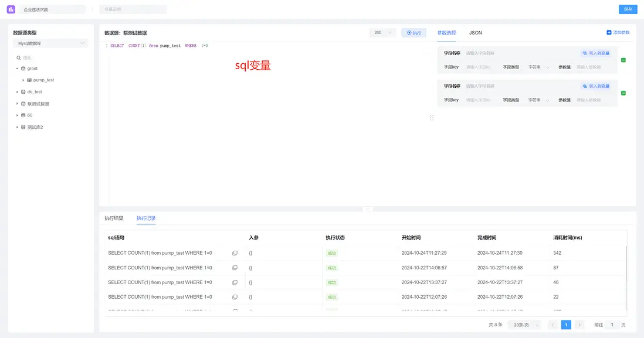Collapse the groot database node
Viewport: 644px width, 338px height.
(17, 69)
